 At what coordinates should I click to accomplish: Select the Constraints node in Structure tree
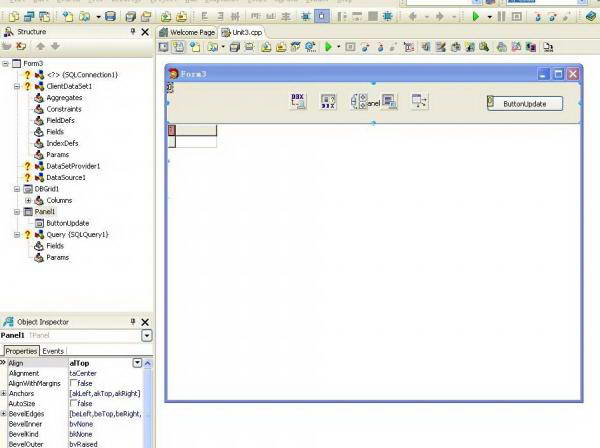tap(64, 109)
